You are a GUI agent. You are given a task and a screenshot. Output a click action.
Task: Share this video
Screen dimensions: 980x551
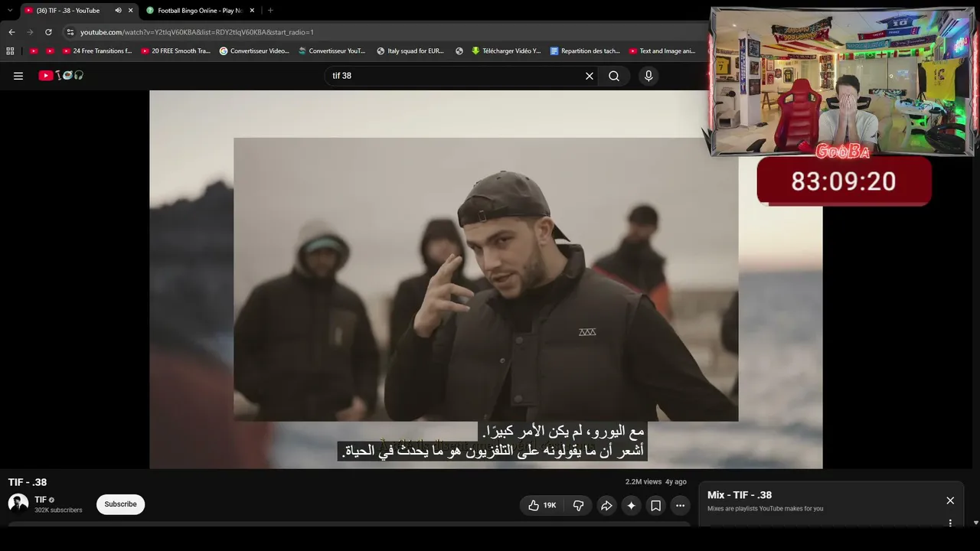606,505
